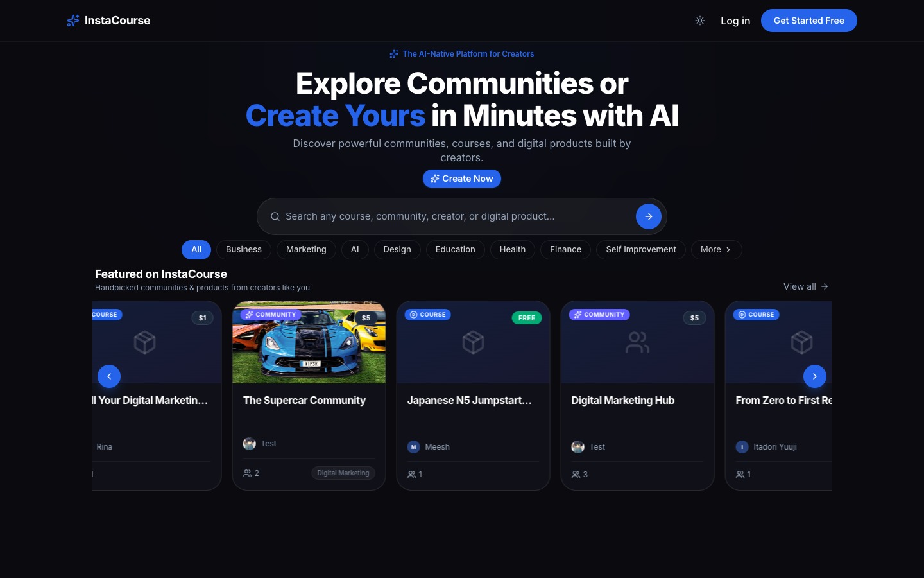Click the Create Now button

[462, 179]
